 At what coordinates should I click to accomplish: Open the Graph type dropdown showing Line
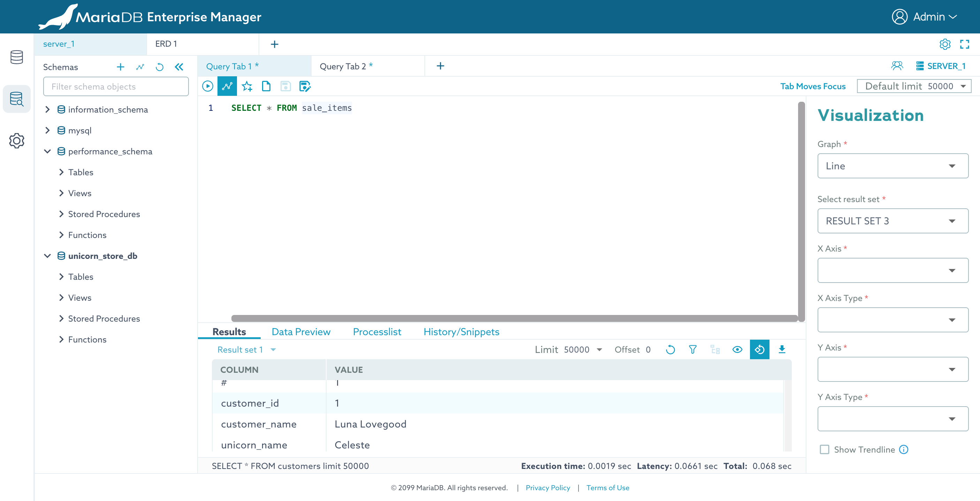coord(893,166)
